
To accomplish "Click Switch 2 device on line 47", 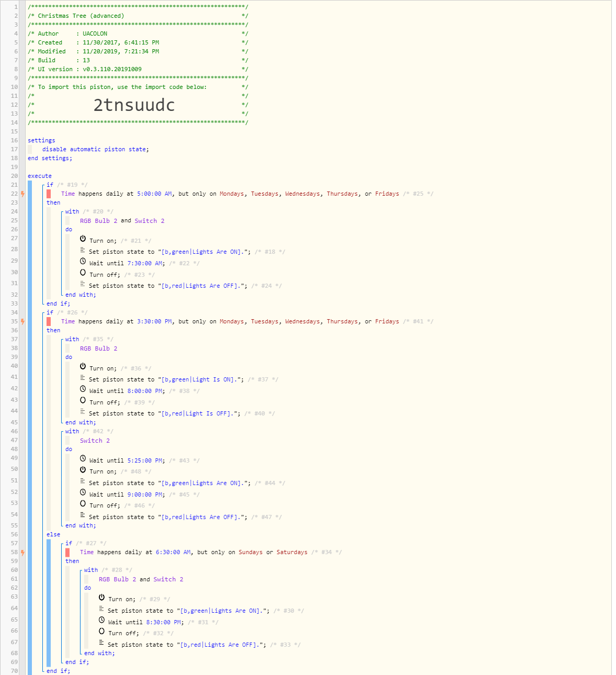I will [95, 441].
